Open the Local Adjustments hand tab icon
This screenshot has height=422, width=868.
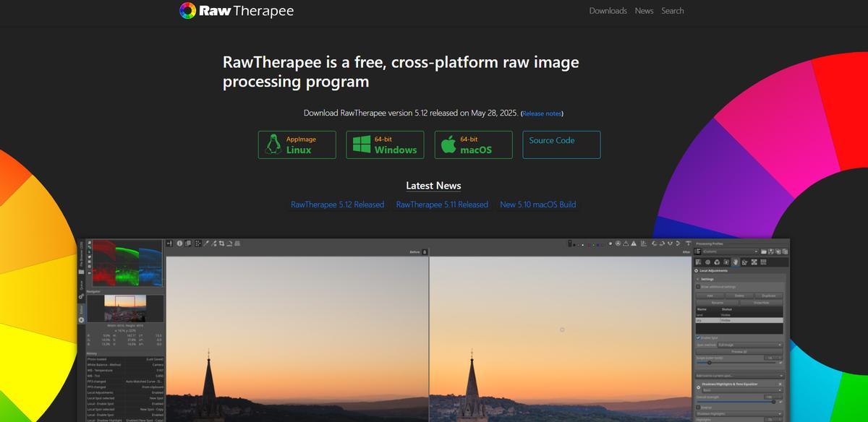point(735,262)
